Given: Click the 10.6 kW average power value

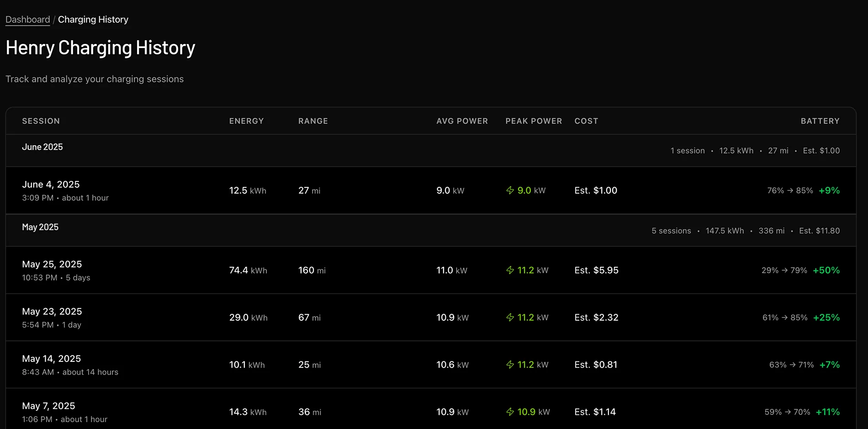Looking at the screenshot, I should (452, 365).
